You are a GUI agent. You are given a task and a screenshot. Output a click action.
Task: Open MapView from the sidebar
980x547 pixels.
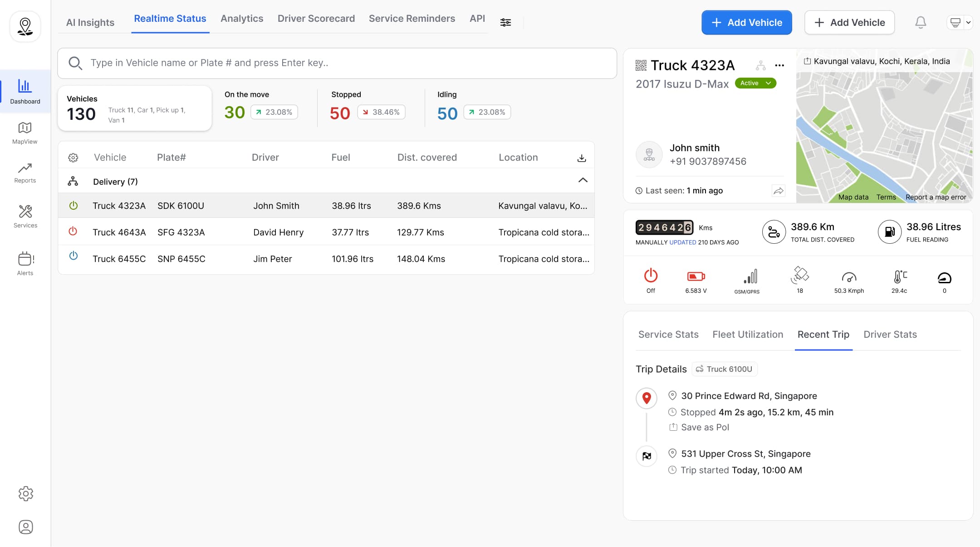point(25,133)
